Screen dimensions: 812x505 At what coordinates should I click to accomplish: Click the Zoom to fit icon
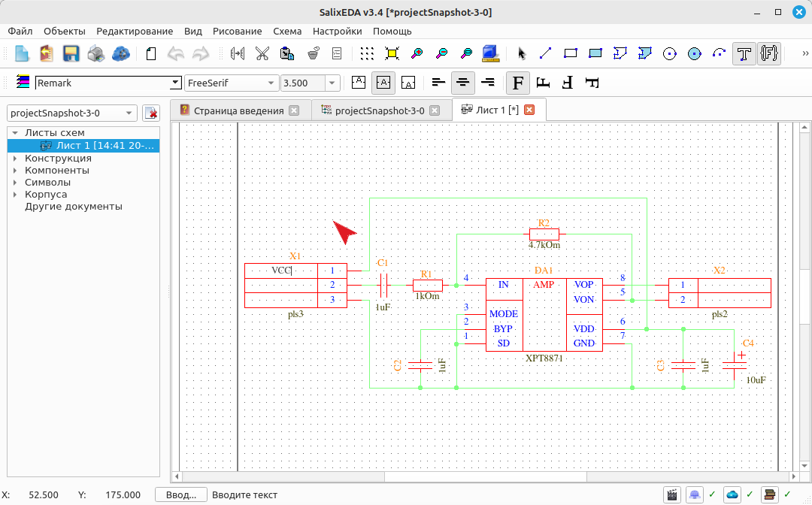click(x=392, y=53)
